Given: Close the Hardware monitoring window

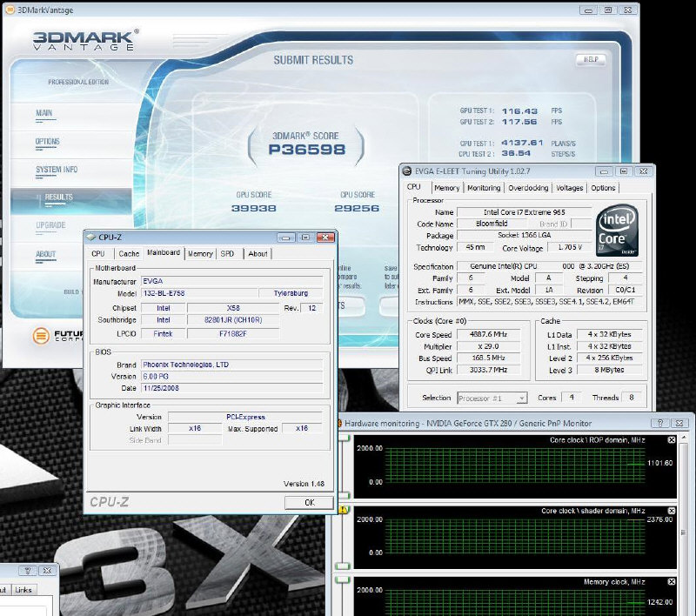Looking at the screenshot, I should [679, 424].
